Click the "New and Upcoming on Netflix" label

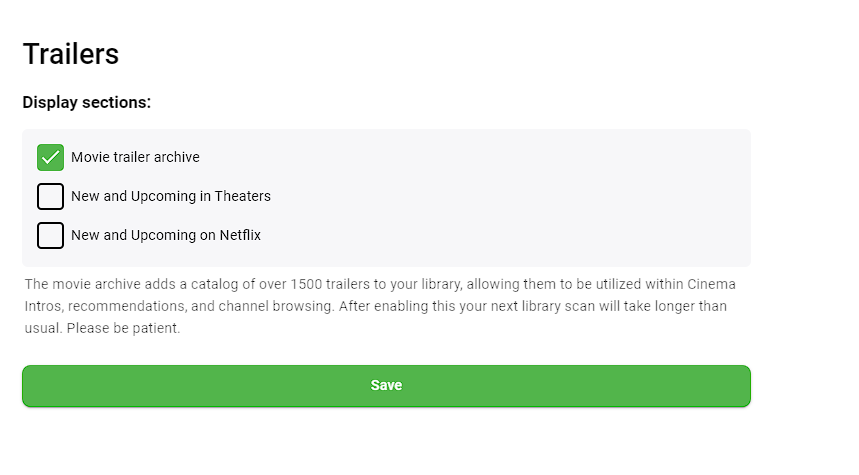click(165, 235)
